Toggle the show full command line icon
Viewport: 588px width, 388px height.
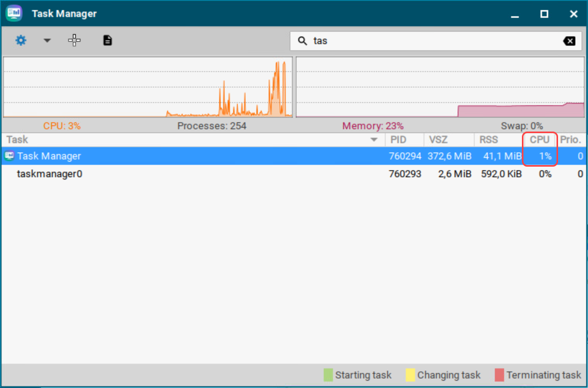pos(107,40)
